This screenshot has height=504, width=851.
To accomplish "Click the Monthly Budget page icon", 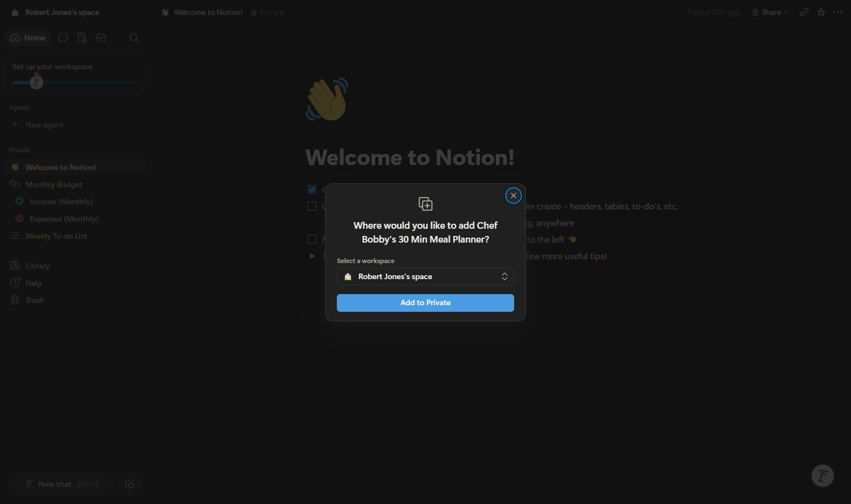I will (15, 184).
